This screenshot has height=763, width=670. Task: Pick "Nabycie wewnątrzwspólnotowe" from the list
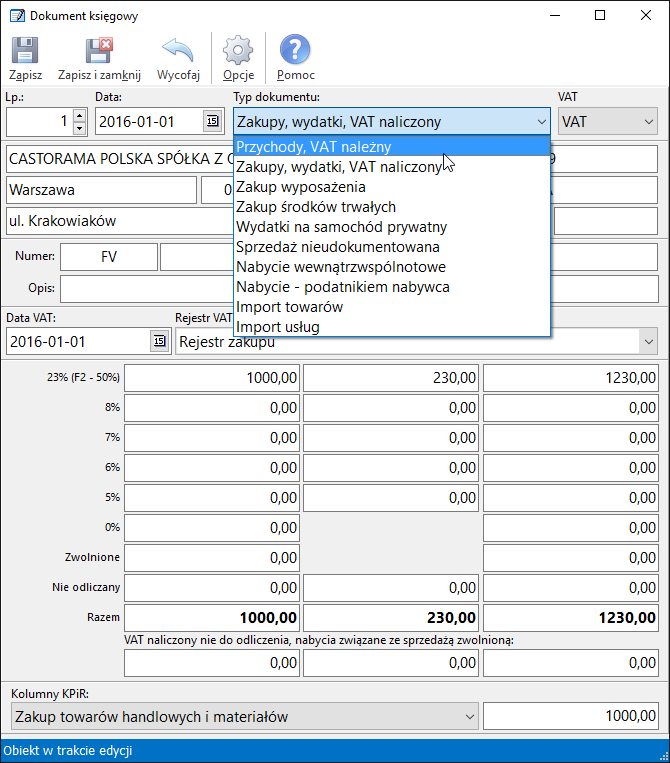(340, 267)
